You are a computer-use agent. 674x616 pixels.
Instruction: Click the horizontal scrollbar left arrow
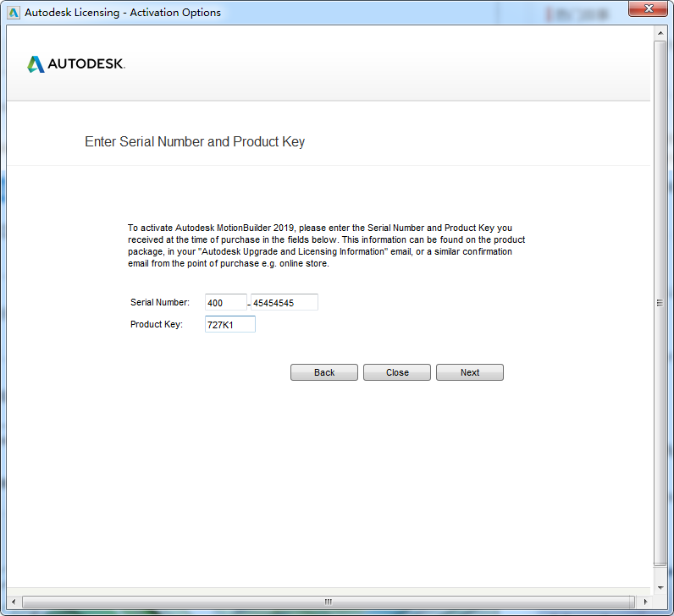point(14,602)
